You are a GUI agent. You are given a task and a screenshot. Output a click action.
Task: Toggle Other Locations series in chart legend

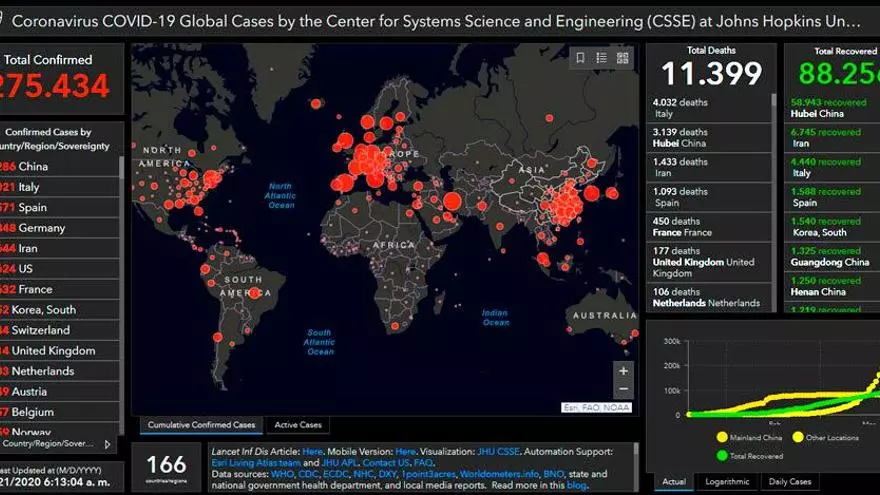(x=798, y=437)
